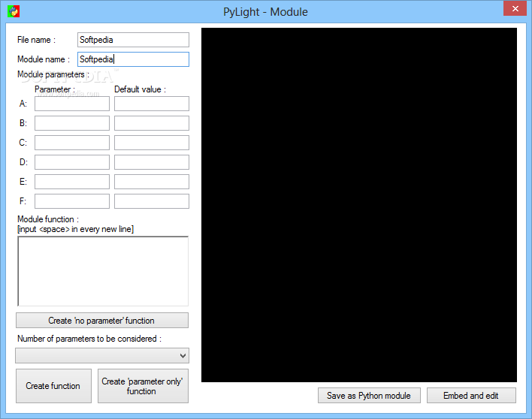Viewport: 532px width, 419px height.
Task: Select the Parameter D input box
Action: point(72,162)
